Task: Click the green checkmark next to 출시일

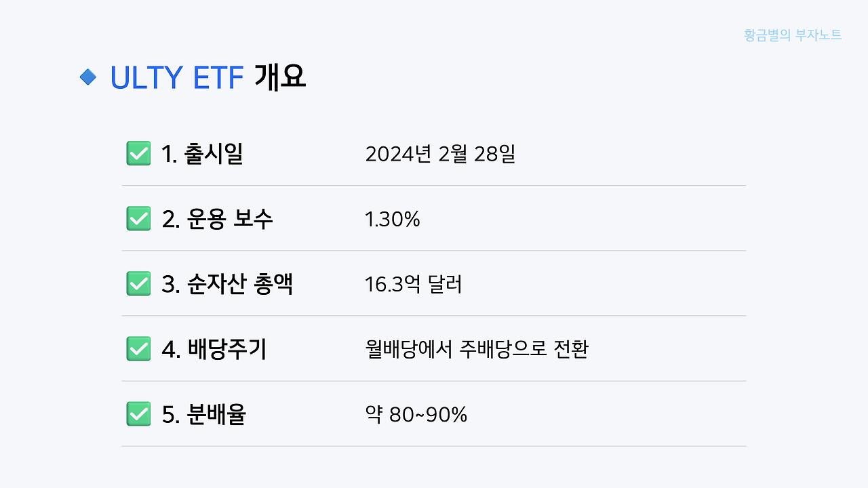Action: pyautogui.click(x=139, y=154)
